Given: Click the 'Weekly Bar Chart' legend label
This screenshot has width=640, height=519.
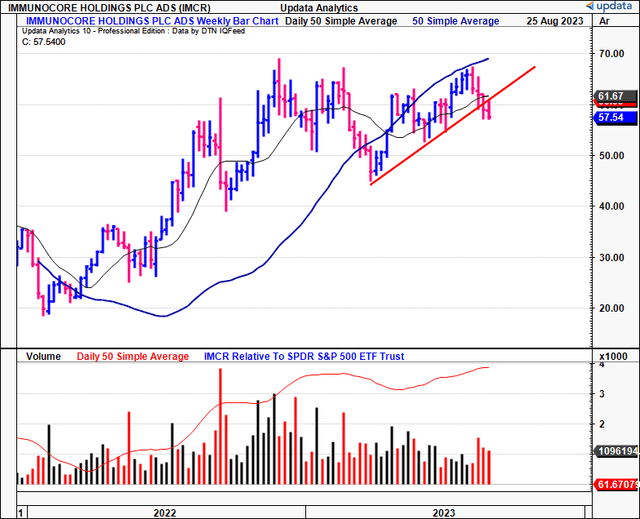Looking at the screenshot, I should tap(230, 20).
